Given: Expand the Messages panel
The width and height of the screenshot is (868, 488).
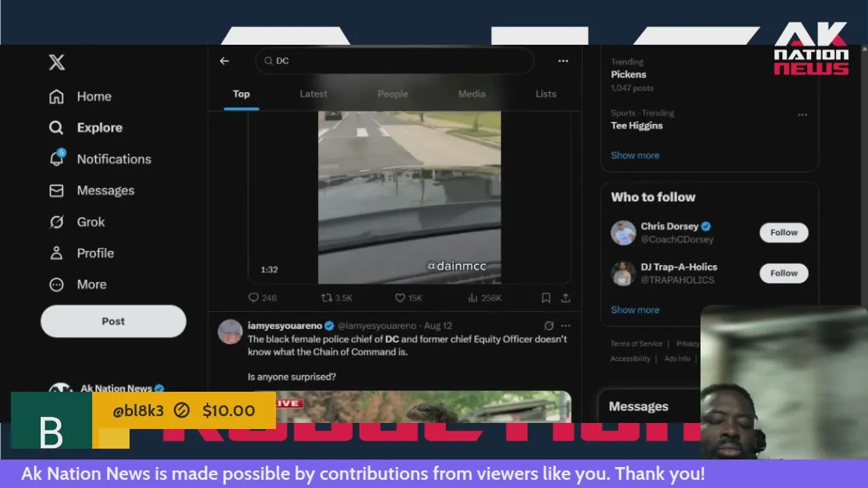Looking at the screenshot, I should click(x=649, y=407).
